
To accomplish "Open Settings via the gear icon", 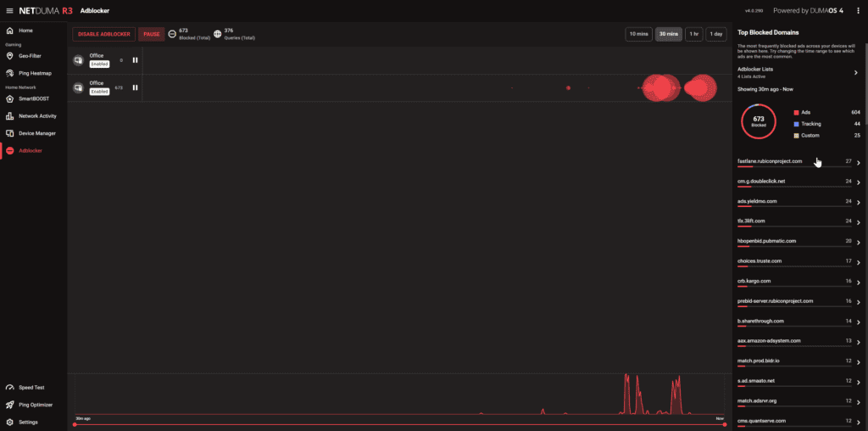I will coord(10,422).
